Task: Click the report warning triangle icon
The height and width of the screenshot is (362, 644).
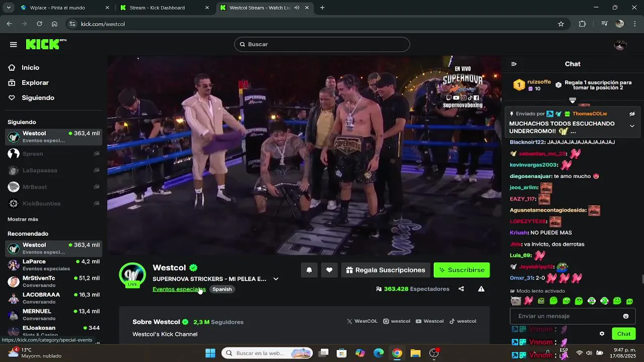Action: [x=481, y=289]
